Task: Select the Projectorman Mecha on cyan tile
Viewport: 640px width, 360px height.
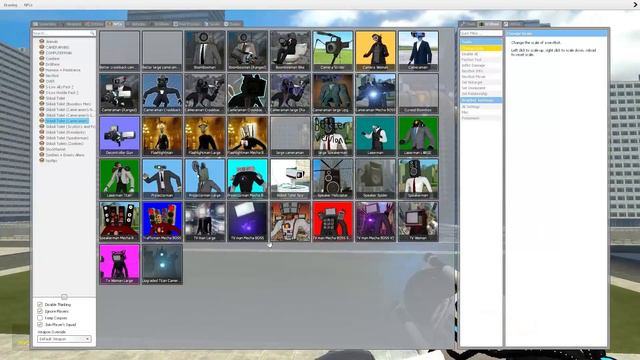Action: (x=247, y=179)
